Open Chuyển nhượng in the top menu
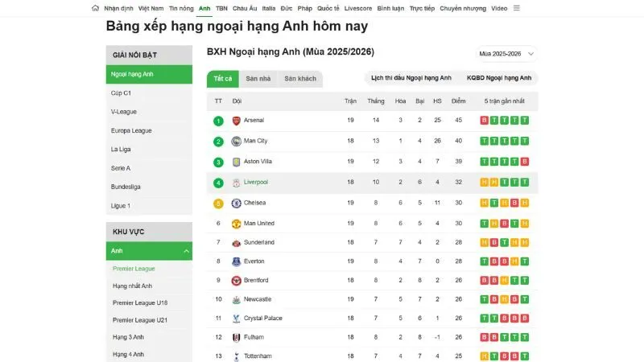 point(463,8)
